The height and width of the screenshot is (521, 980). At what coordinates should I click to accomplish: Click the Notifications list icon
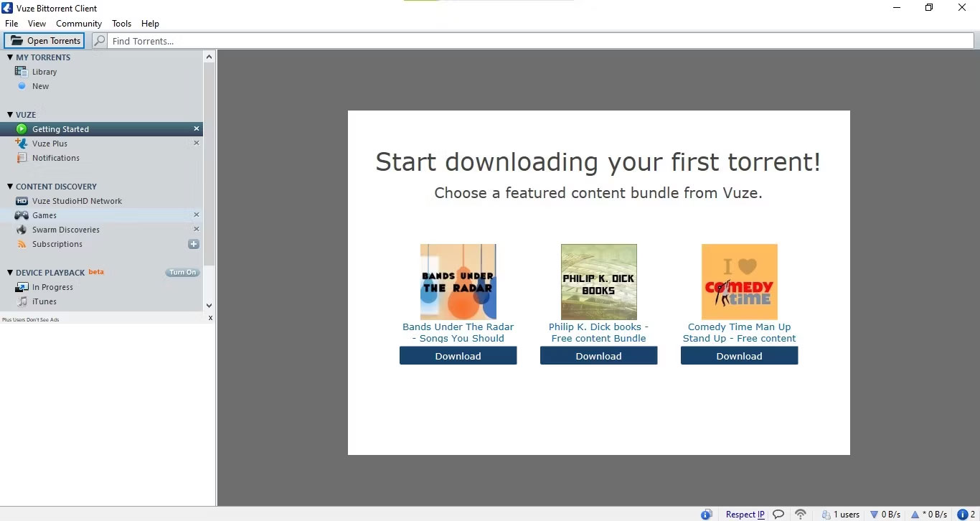pos(22,158)
